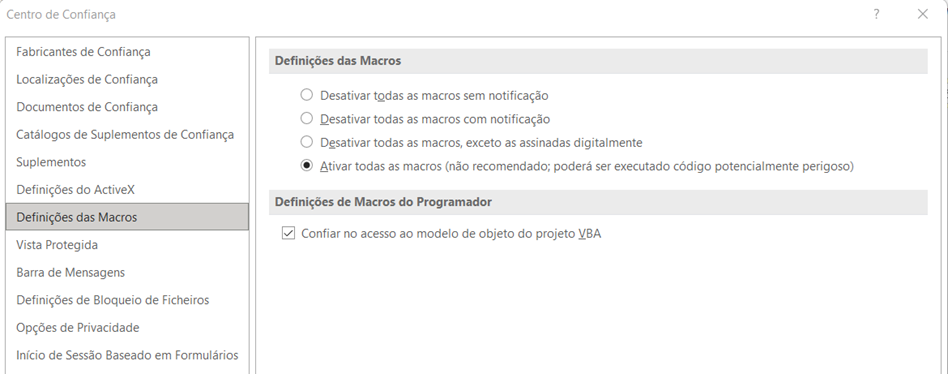
Task: Open Vista Protegida settings
Action: tap(127, 245)
